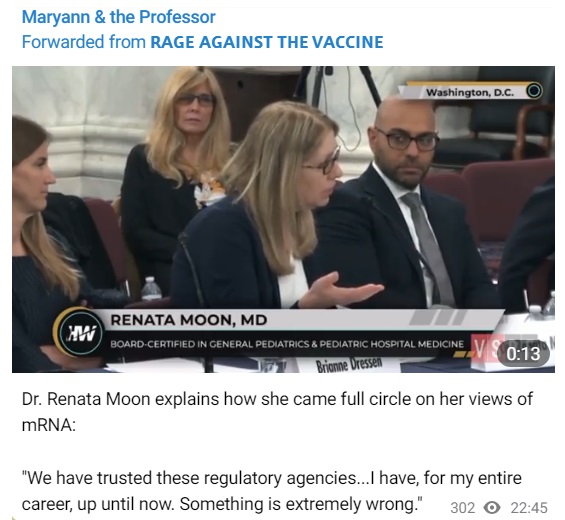Click the quote starting "We have trusted"

coord(271,491)
